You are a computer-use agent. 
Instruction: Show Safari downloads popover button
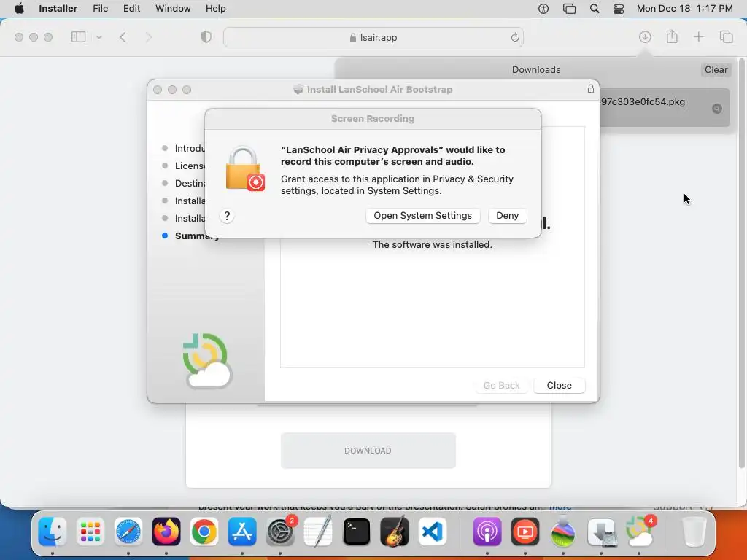645,36
